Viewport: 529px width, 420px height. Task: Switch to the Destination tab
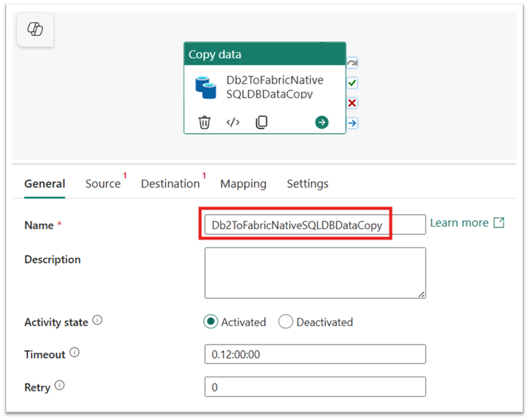pos(171,184)
